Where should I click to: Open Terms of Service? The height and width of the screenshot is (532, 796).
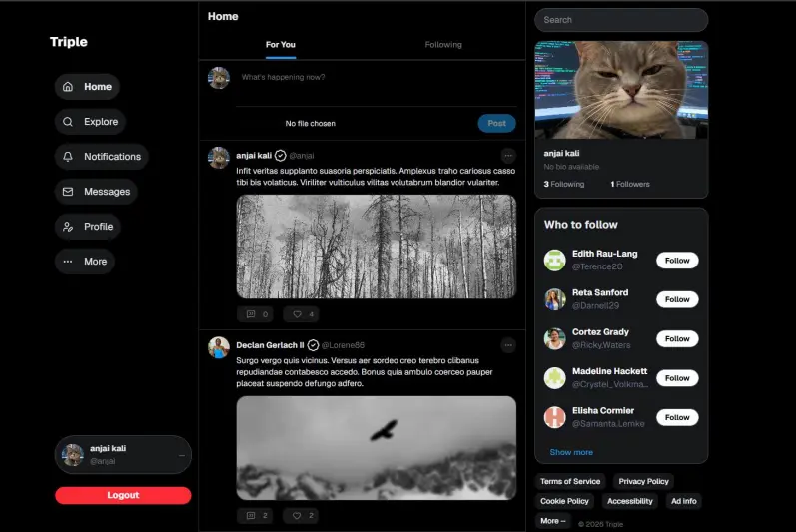point(570,482)
